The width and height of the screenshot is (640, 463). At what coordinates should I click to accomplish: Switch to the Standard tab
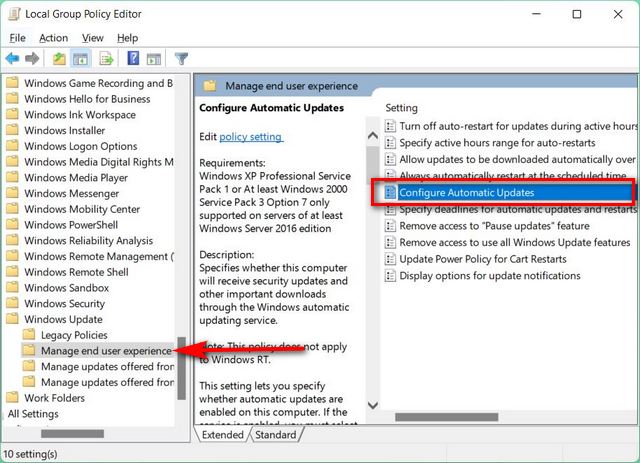275,435
